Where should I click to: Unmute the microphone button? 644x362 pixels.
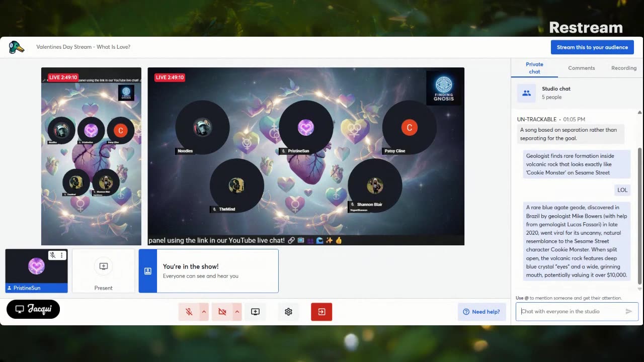pos(189,312)
